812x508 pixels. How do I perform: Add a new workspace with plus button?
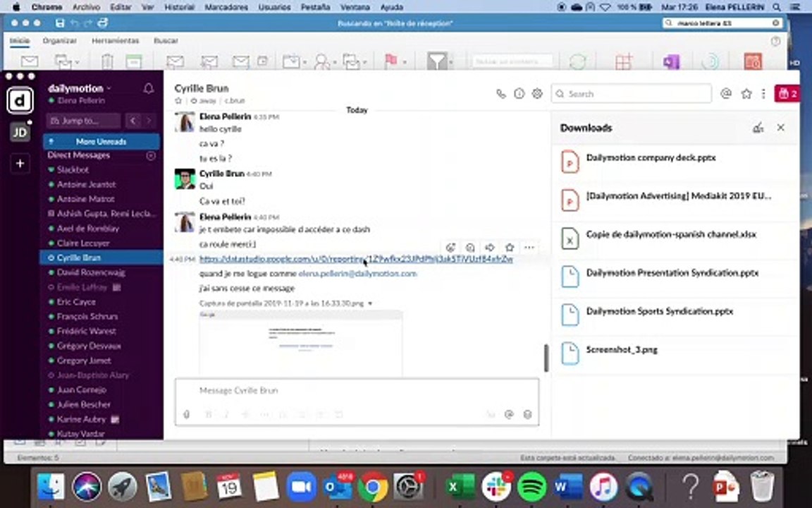20,164
